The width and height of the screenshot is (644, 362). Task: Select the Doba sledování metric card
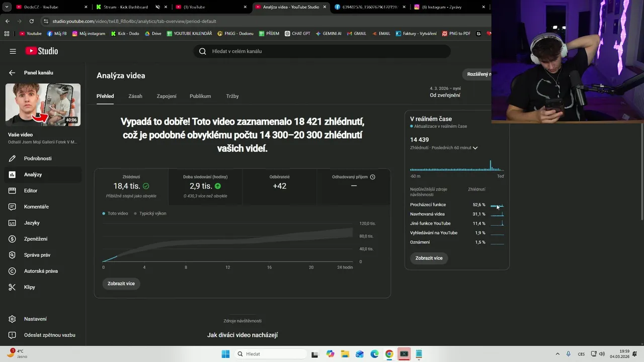[x=205, y=187]
